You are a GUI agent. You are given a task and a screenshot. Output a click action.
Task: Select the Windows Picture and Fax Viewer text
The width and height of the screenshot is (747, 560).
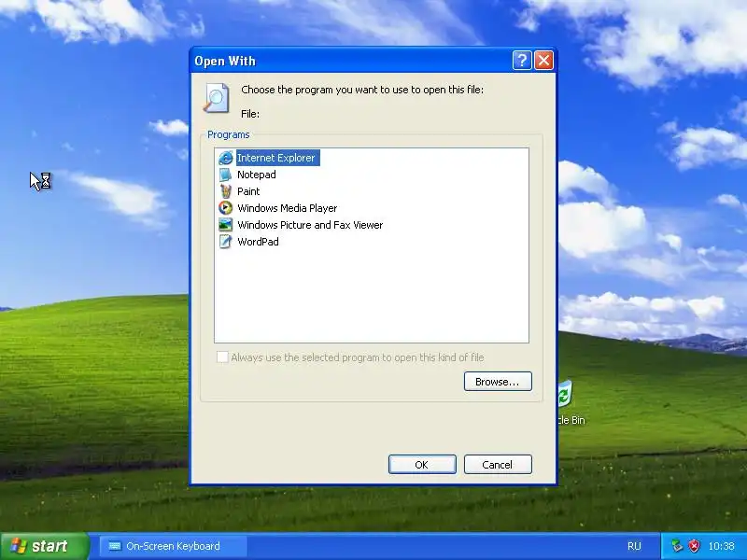click(x=310, y=225)
